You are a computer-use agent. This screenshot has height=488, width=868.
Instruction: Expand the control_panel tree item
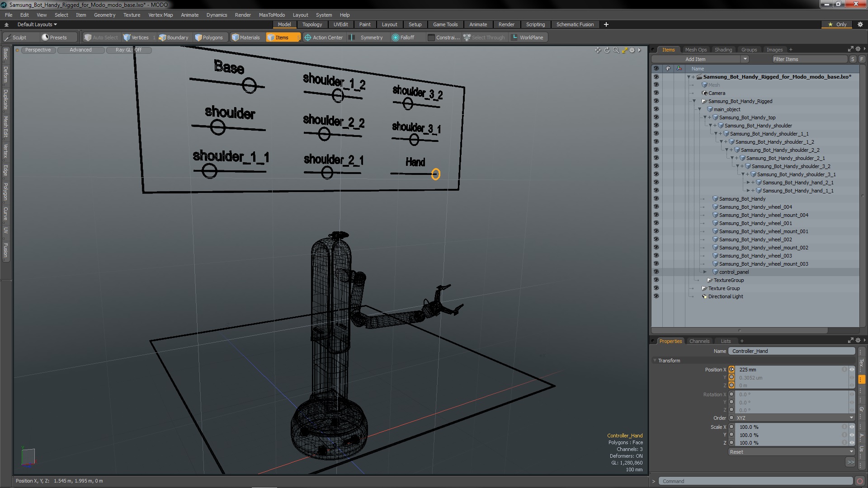tap(705, 272)
